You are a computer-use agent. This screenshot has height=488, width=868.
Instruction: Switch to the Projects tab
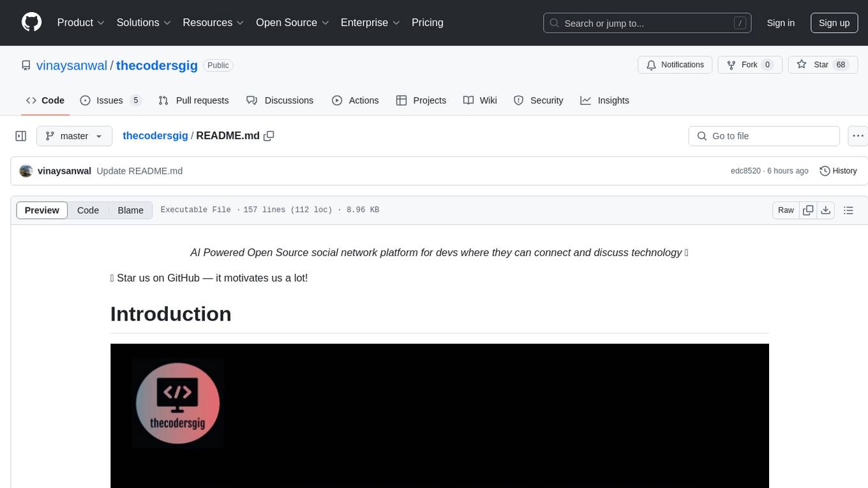(x=421, y=100)
